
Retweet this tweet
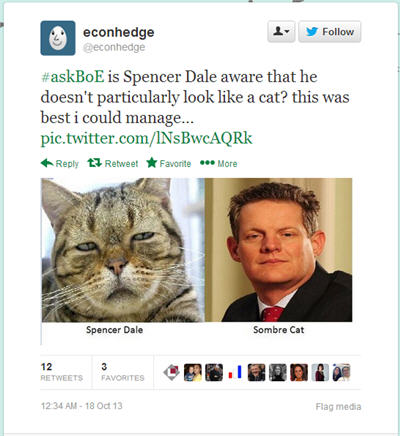click(x=113, y=163)
